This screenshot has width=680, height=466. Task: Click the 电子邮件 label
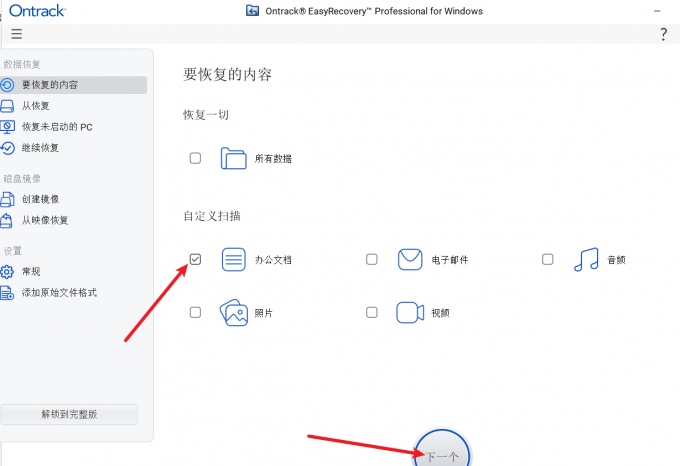[450, 260]
